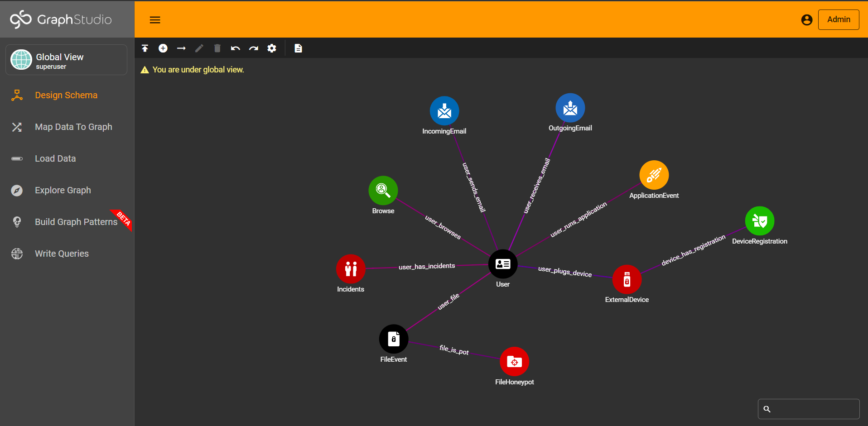The height and width of the screenshot is (426, 868).
Task: Select the Incidents vertex icon
Action: pyautogui.click(x=351, y=269)
